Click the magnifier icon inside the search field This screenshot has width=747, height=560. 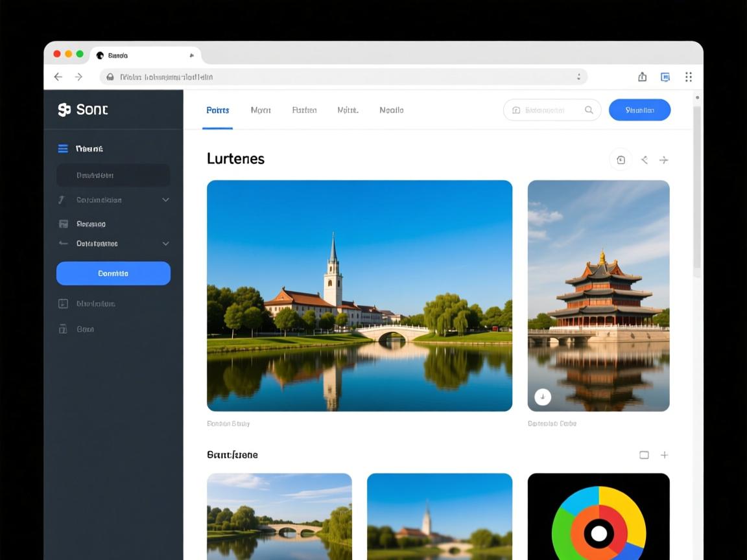(589, 110)
